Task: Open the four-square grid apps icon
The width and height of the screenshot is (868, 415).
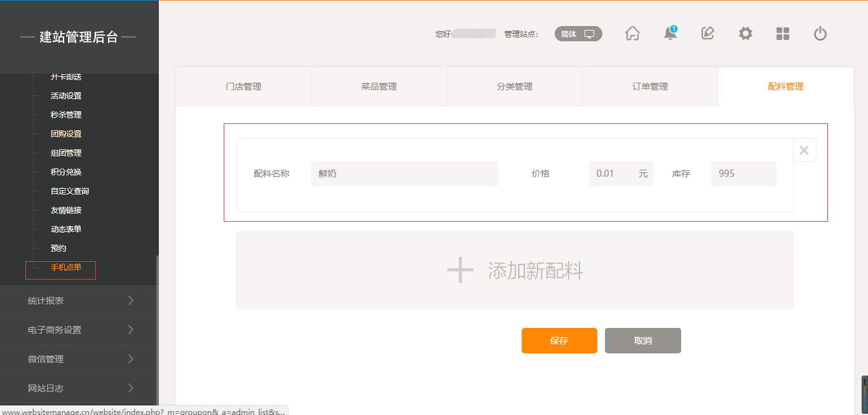Action: [783, 34]
